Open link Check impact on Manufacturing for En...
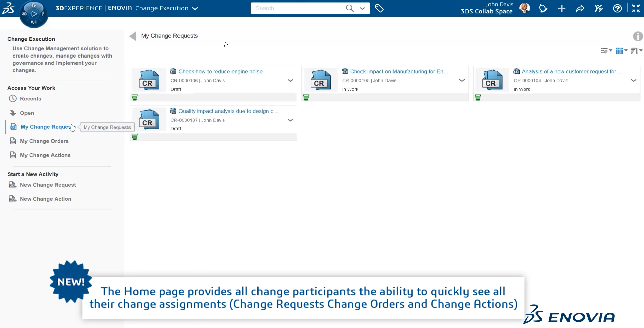644x328 pixels. [399, 71]
